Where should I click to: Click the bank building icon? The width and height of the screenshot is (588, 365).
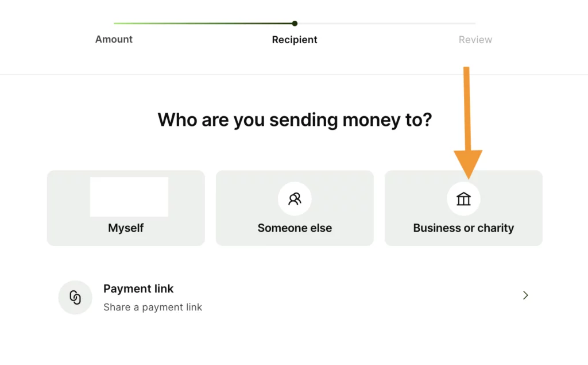coord(463,199)
